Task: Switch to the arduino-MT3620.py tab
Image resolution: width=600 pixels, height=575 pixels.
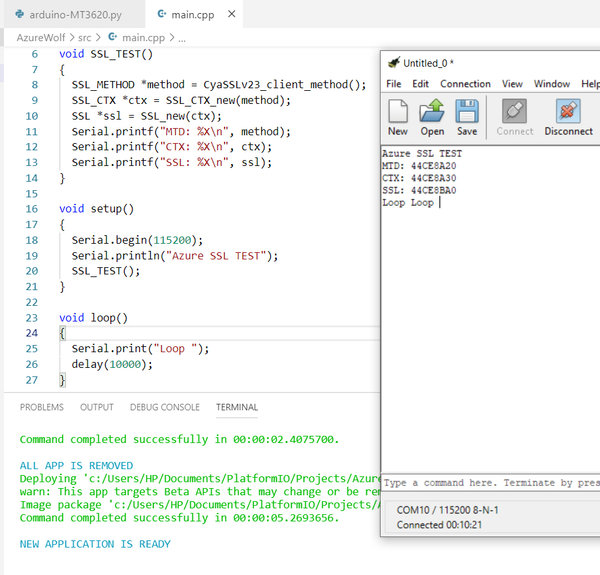Action: tap(75, 15)
